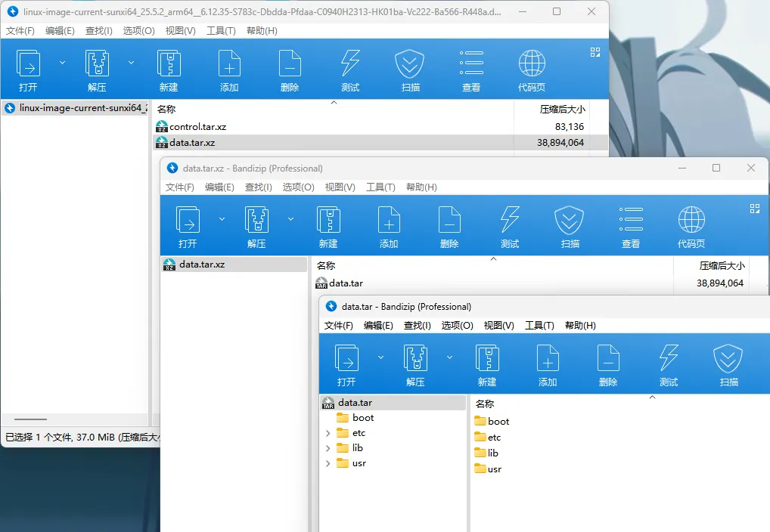Click the 删除 icon in the data.tar window
This screenshot has height=532, width=770.
click(x=607, y=359)
